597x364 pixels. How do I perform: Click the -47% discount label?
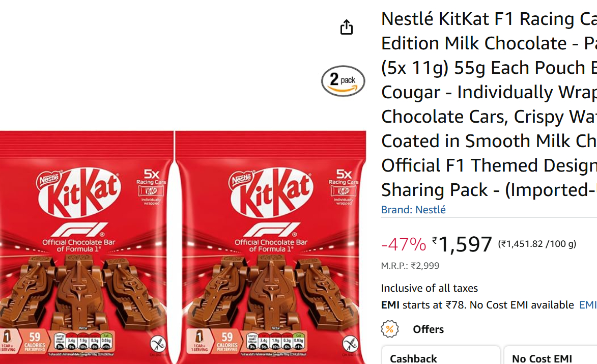[404, 244]
